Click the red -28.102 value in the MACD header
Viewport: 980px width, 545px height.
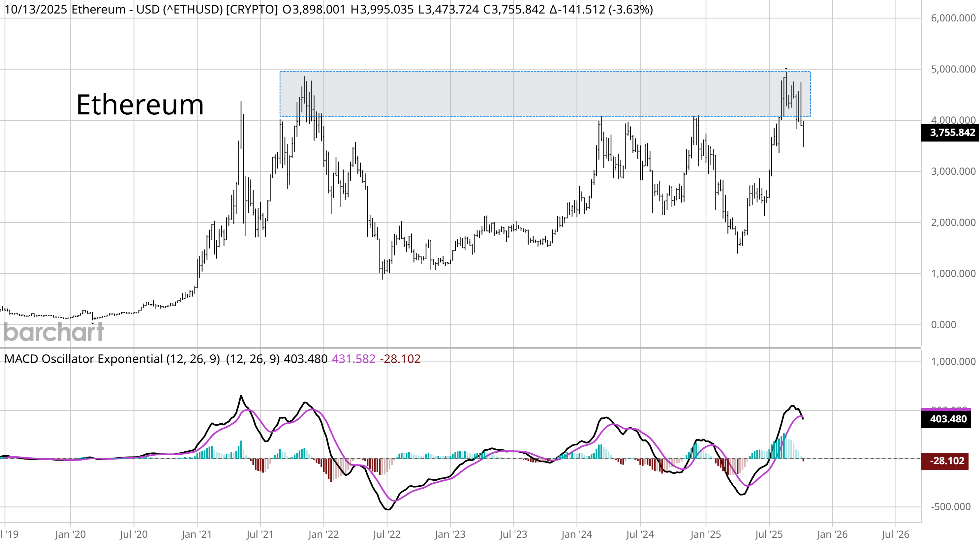[x=400, y=359]
